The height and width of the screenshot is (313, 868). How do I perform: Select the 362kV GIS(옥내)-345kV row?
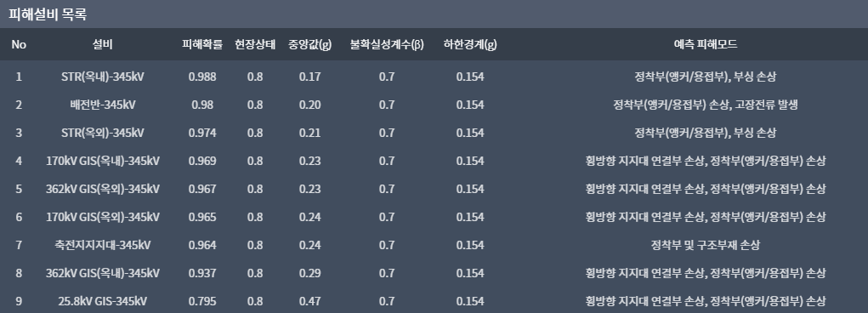tap(434, 273)
